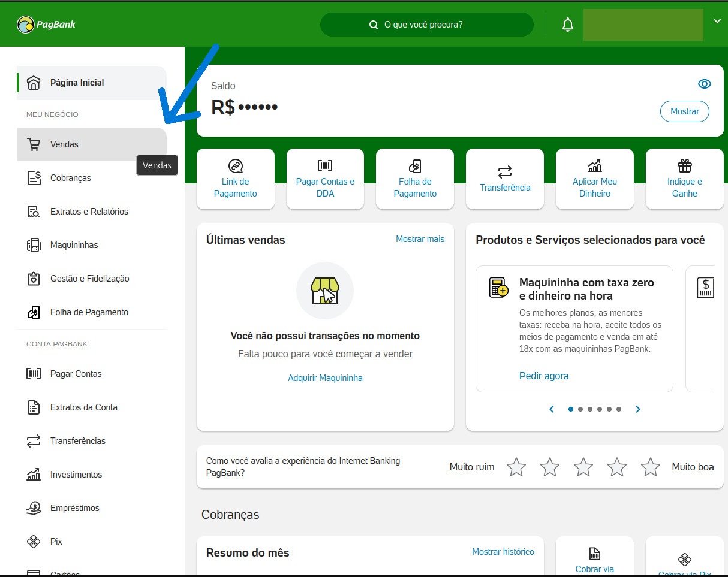Screen dimensions: 728x577
Task: Click the Maquininhas card machine icon
Action: click(x=34, y=245)
